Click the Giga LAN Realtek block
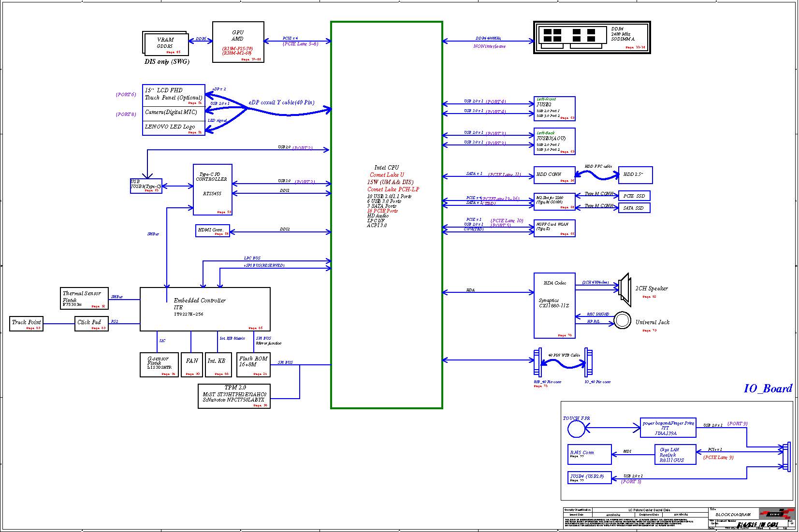799x532 pixels. coord(675,455)
